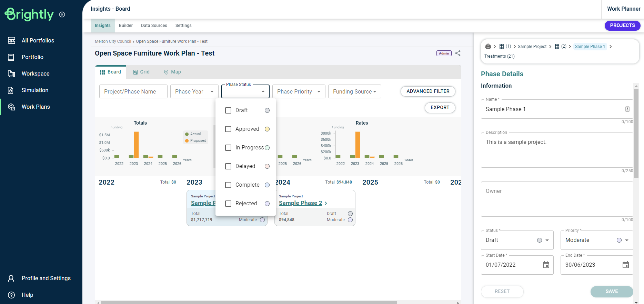The height and width of the screenshot is (304, 644).
Task: Open the Start Date calendar picker
Action: click(x=546, y=265)
